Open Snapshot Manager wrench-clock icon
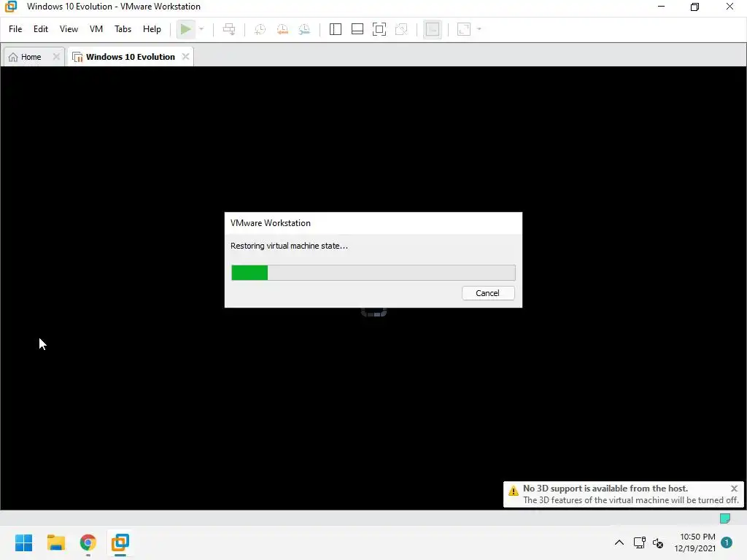This screenshot has width=747, height=560. [x=304, y=29]
